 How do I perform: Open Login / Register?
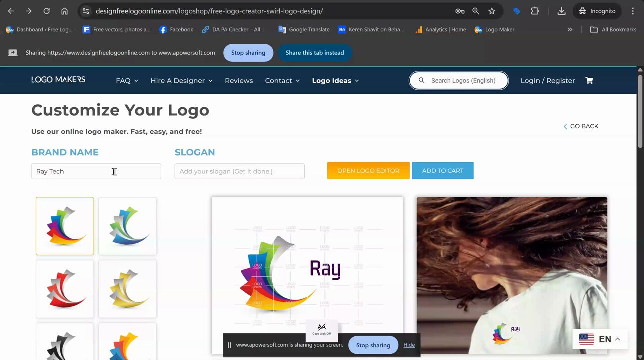click(548, 81)
